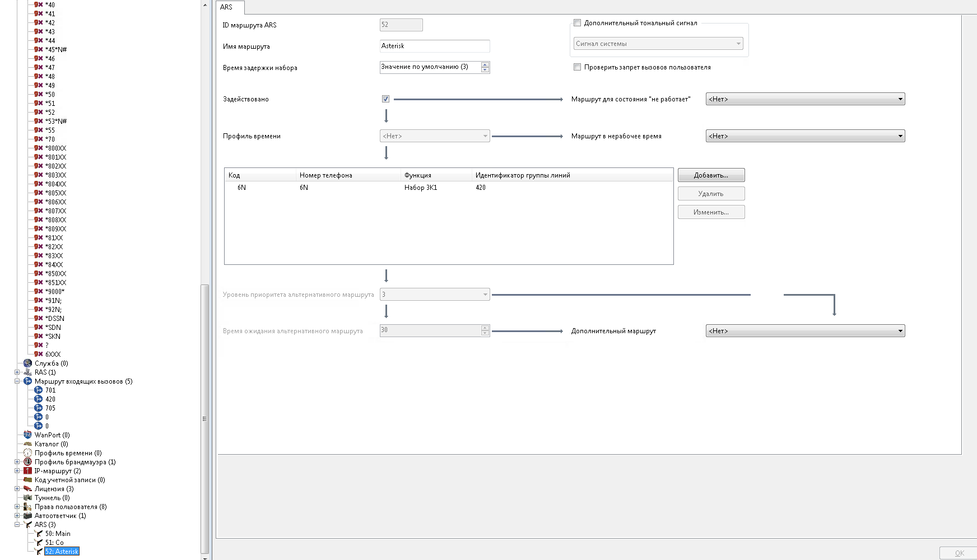
Task: Collapse the Маршрут входящих вызовов tree node
Action: click(x=17, y=381)
